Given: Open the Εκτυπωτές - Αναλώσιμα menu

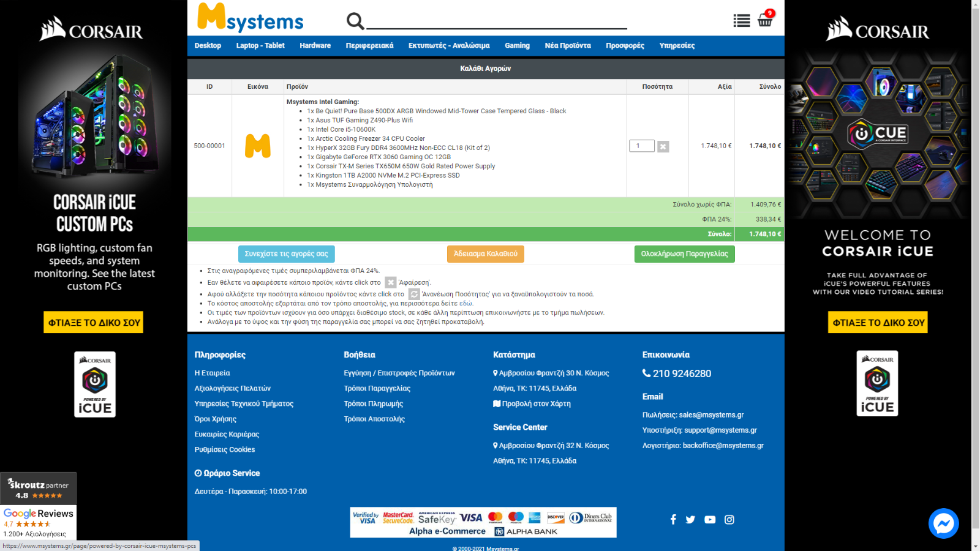Looking at the screenshot, I should [449, 45].
